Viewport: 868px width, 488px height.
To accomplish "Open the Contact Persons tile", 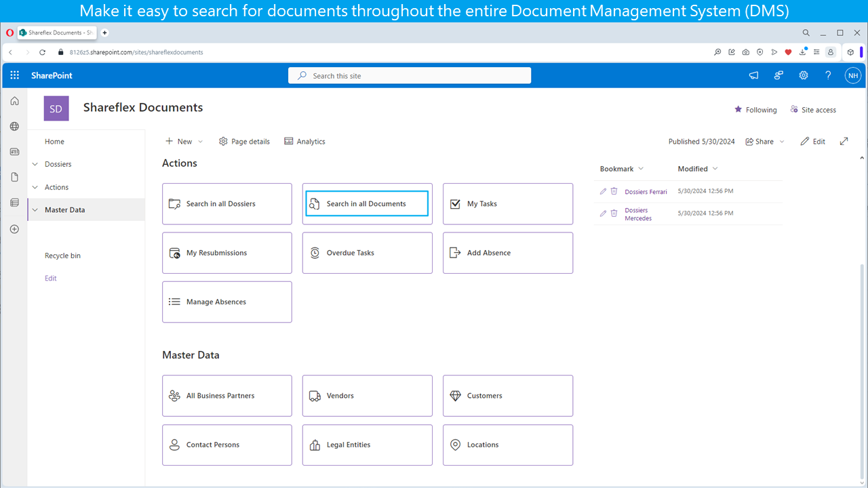I will coord(227,445).
